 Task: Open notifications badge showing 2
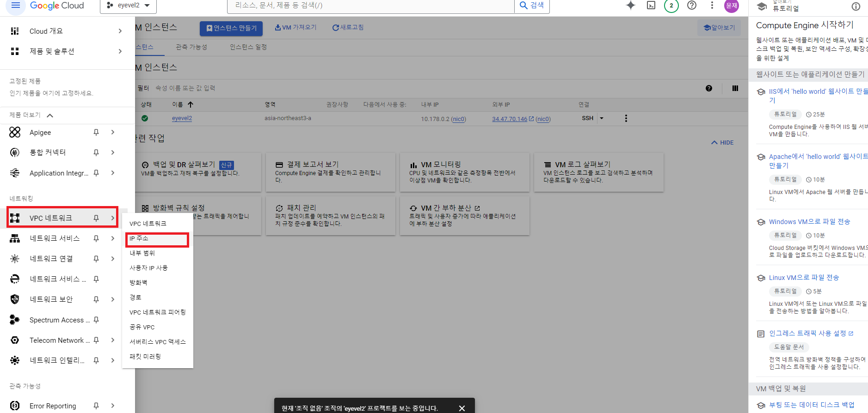(x=671, y=6)
